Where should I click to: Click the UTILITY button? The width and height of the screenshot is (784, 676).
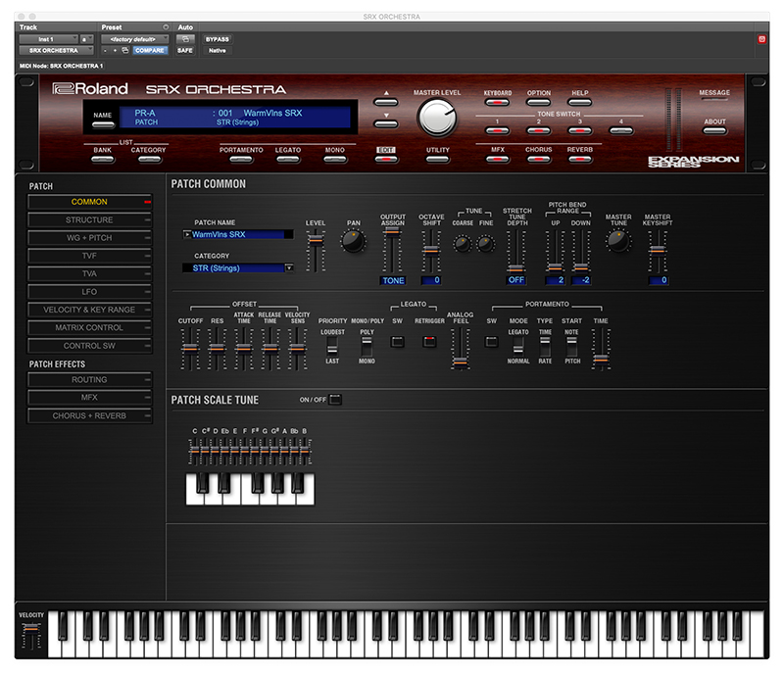(437, 159)
